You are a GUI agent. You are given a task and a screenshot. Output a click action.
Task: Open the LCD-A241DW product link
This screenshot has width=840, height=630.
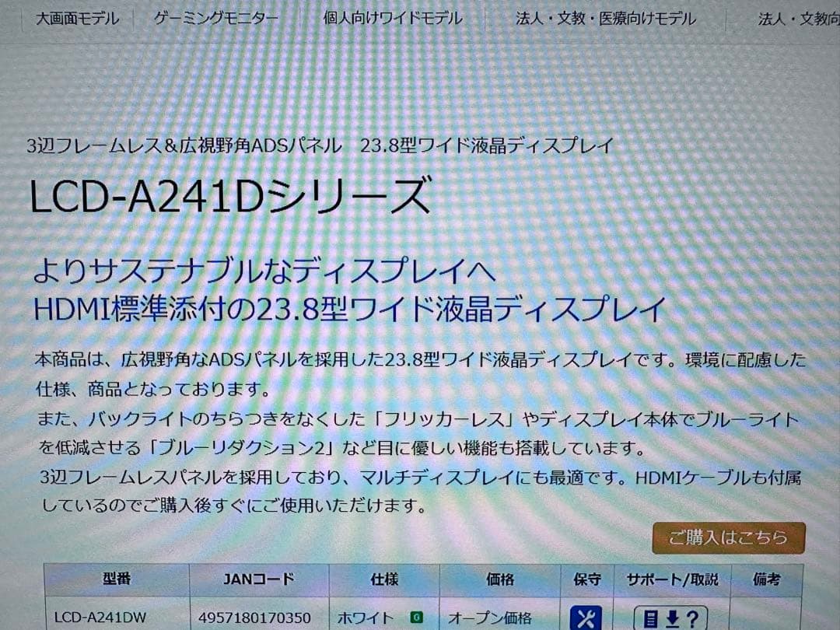point(97,617)
